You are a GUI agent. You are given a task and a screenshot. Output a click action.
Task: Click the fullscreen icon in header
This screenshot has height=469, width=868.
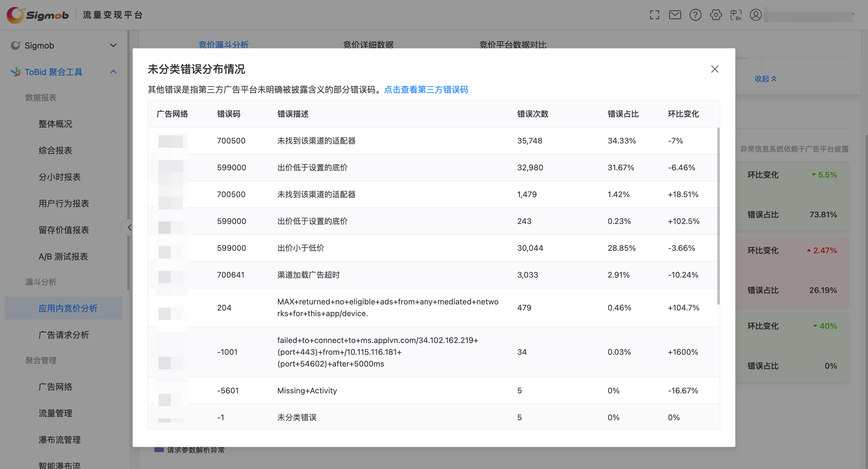pos(654,15)
